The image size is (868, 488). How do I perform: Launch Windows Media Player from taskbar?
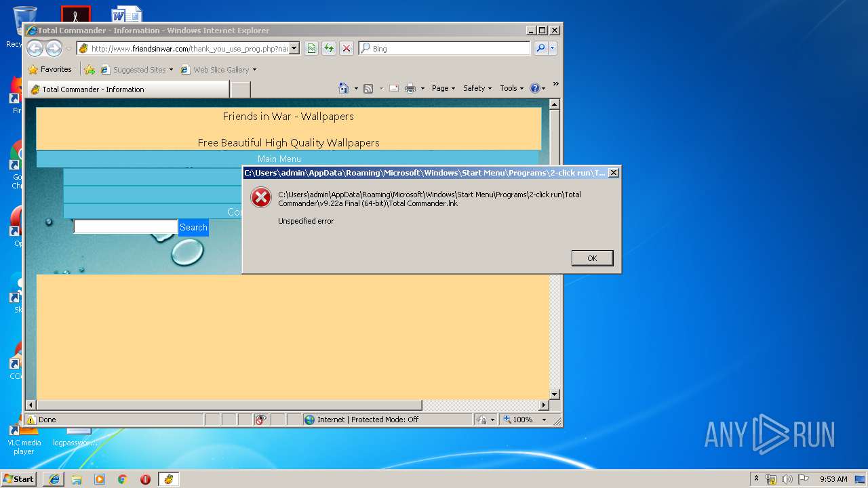100,479
